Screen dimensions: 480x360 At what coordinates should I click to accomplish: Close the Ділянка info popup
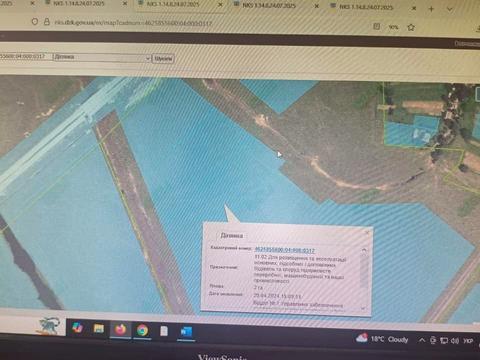(x=368, y=232)
